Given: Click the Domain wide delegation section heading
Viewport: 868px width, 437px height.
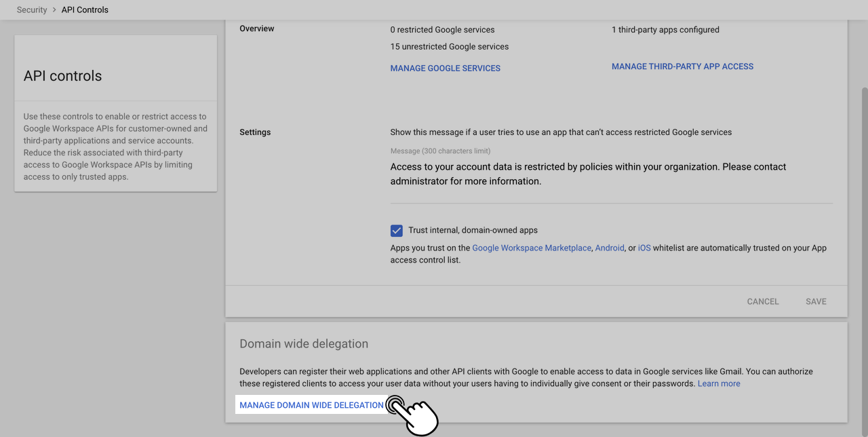Looking at the screenshot, I should (x=304, y=344).
